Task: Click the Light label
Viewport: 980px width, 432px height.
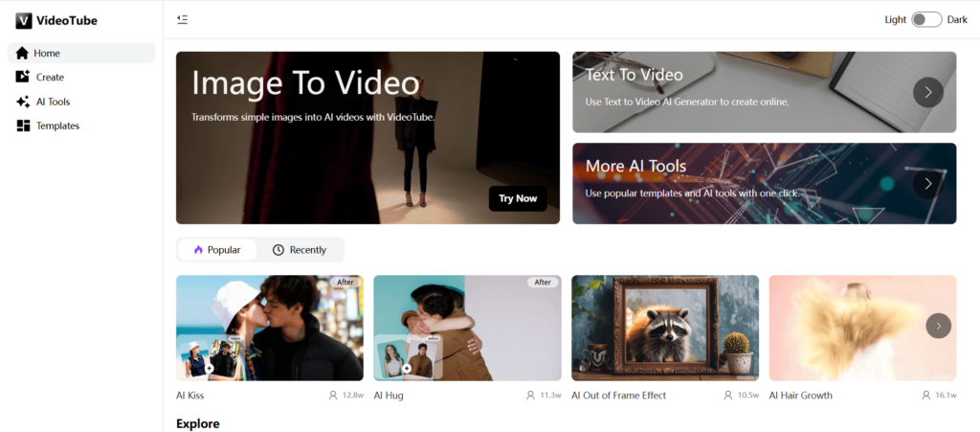Action: (x=895, y=19)
